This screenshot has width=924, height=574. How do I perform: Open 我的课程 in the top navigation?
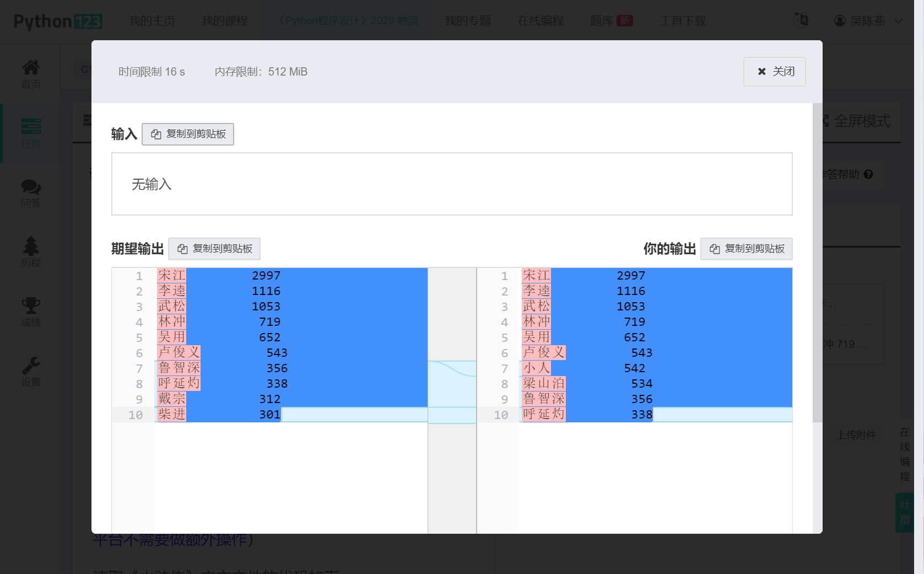[224, 21]
